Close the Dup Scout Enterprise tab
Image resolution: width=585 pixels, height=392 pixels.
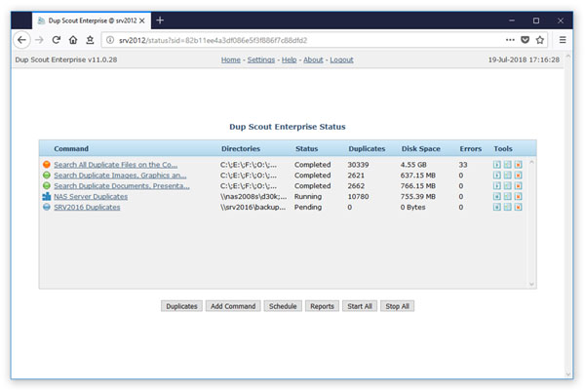click(x=142, y=20)
